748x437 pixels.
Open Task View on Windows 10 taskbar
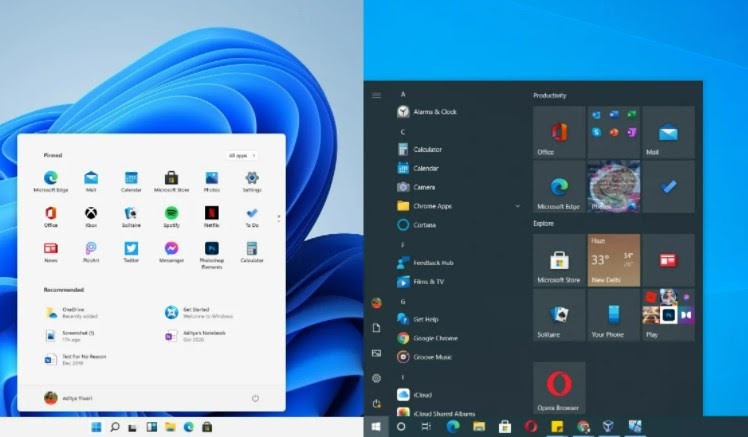pos(426,427)
